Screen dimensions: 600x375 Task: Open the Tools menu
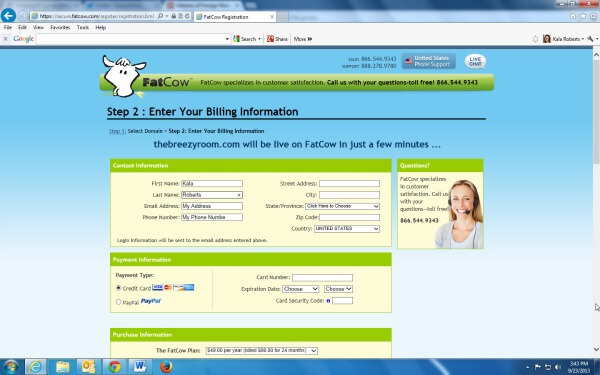83,28
